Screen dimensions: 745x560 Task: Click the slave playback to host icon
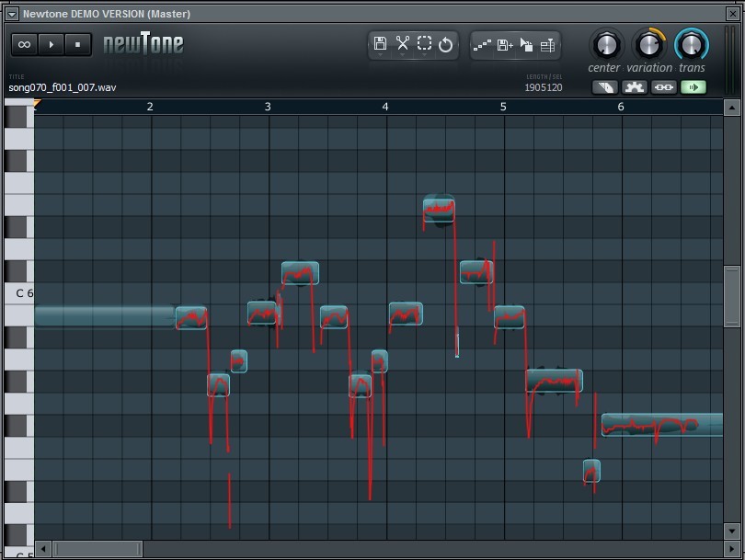[x=547, y=45]
